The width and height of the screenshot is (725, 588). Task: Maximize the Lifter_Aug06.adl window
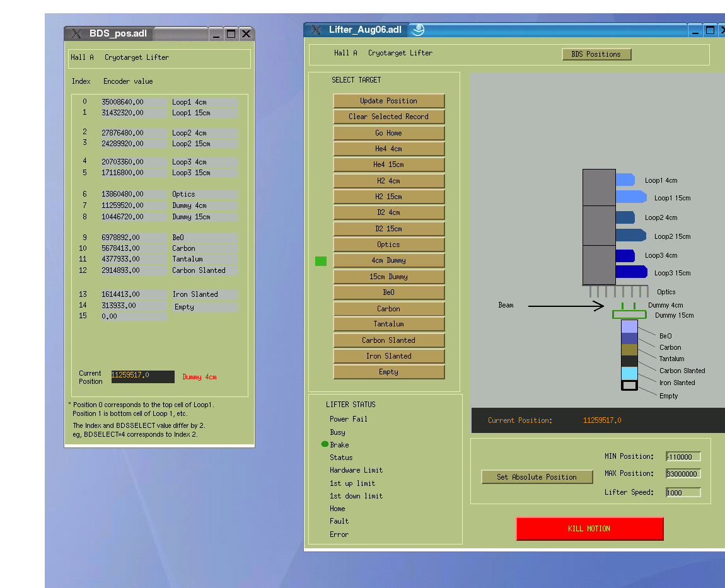point(710,30)
